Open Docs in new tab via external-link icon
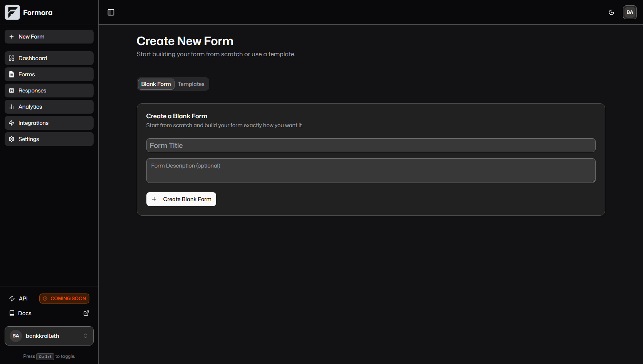The image size is (643, 364). pyautogui.click(x=86, y=313)
